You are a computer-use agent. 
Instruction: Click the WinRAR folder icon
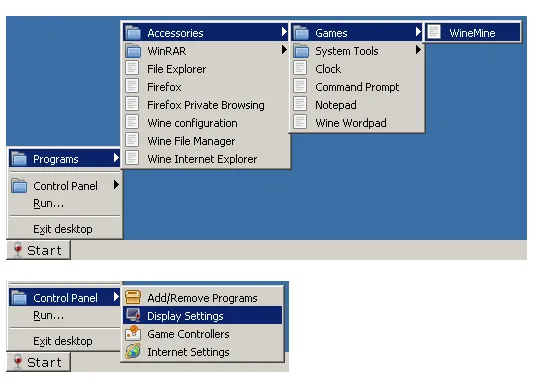133,51
